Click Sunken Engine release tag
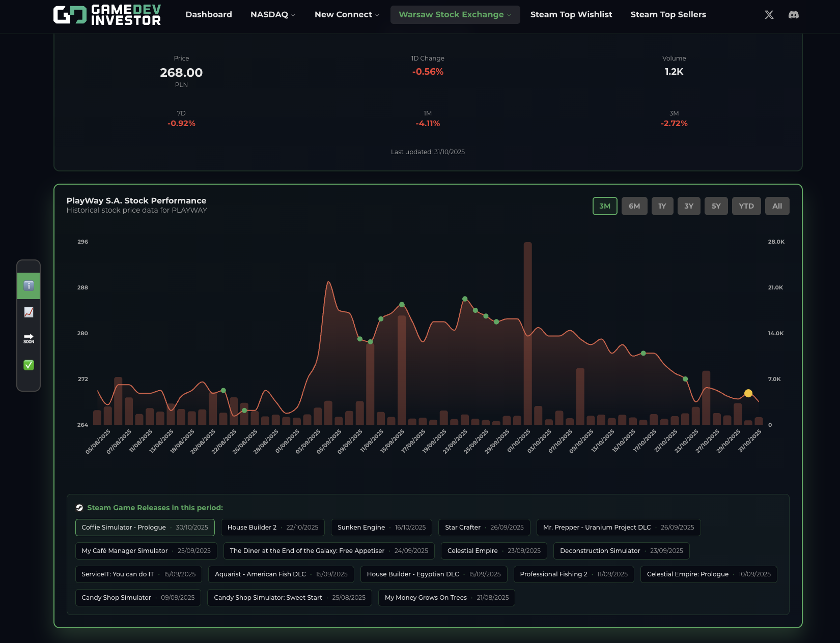The image size is (840, 643). coord(382,528)
